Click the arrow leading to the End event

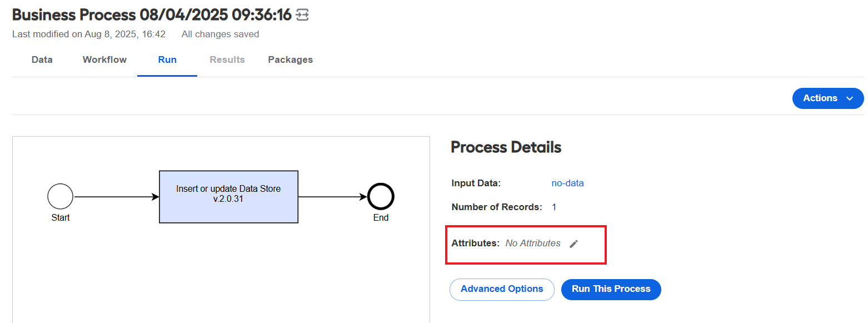[333, 197]
